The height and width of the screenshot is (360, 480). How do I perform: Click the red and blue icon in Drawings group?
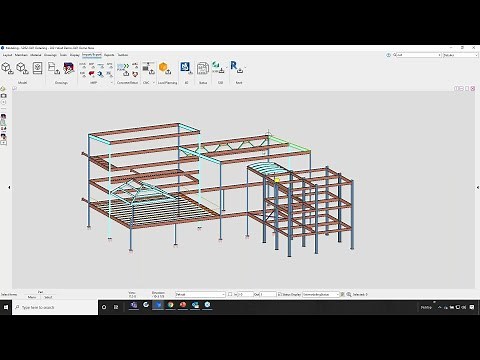pos(69,68)
